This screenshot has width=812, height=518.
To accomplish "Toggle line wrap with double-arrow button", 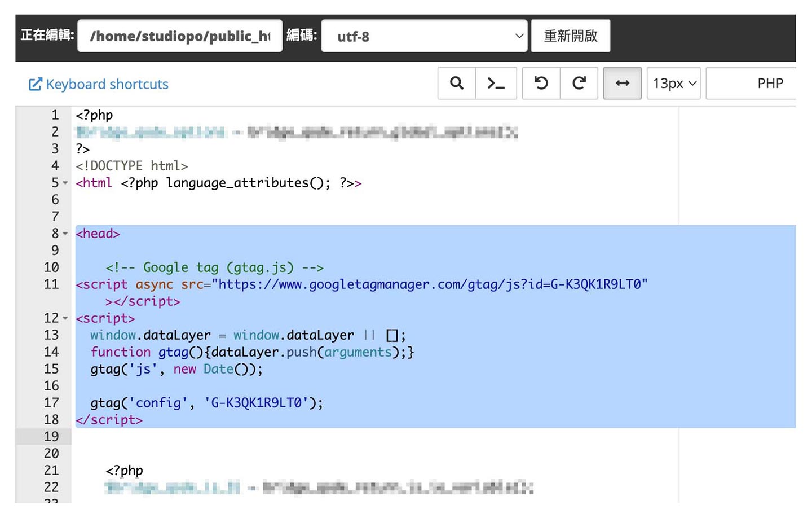I will 622,84.
